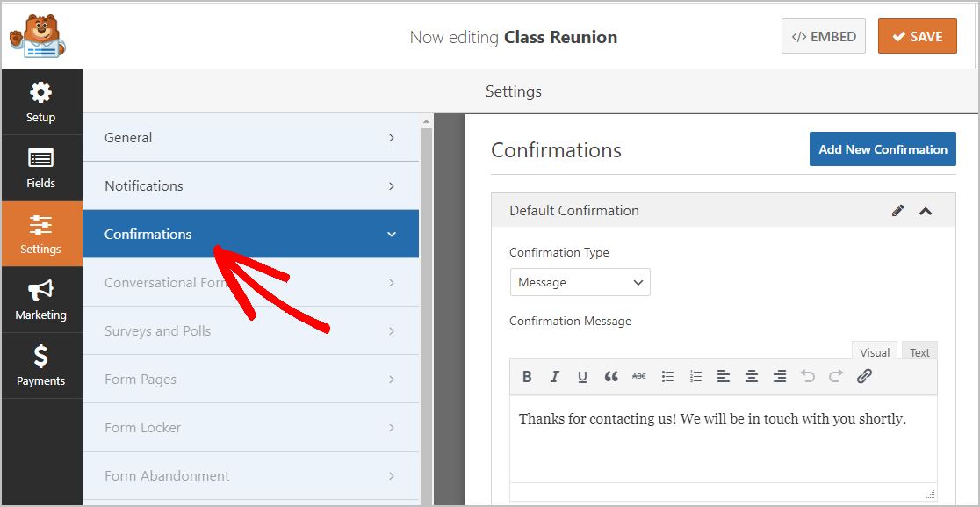Viewport: 980px width, 507px height.
Task: Switch the editor to the Text tab
Action: (919, 352)
